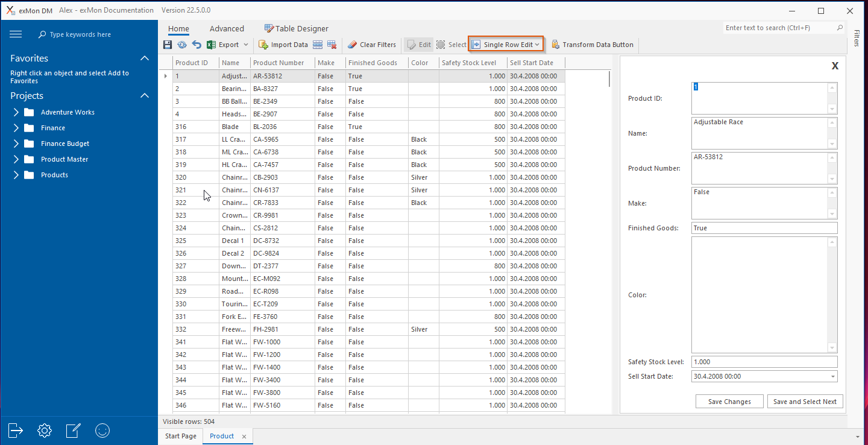Expand the Finance Budget folder arrow
Image resolution: width=868 pixels, height=445 pixels.
pos(16,144)
